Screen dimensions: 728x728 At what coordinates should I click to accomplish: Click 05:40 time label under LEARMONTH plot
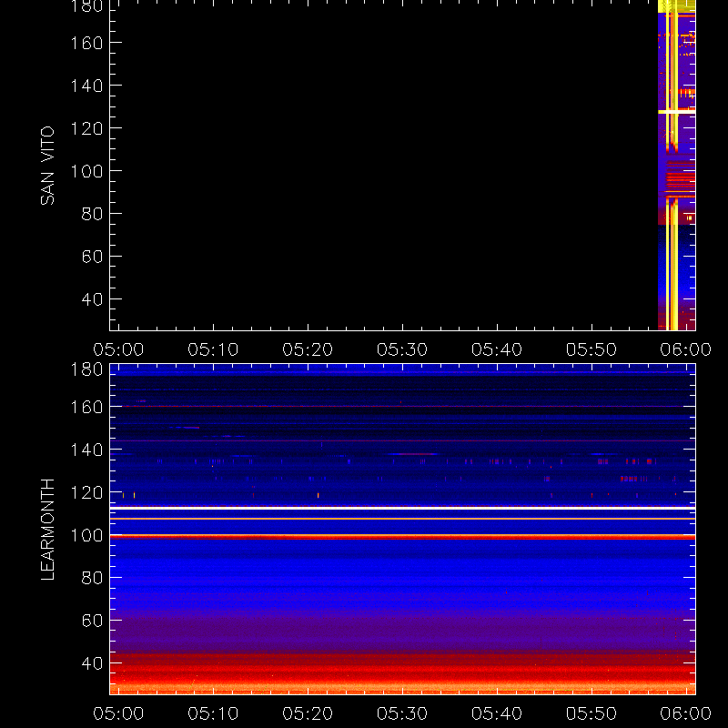[x=497, y=713]
